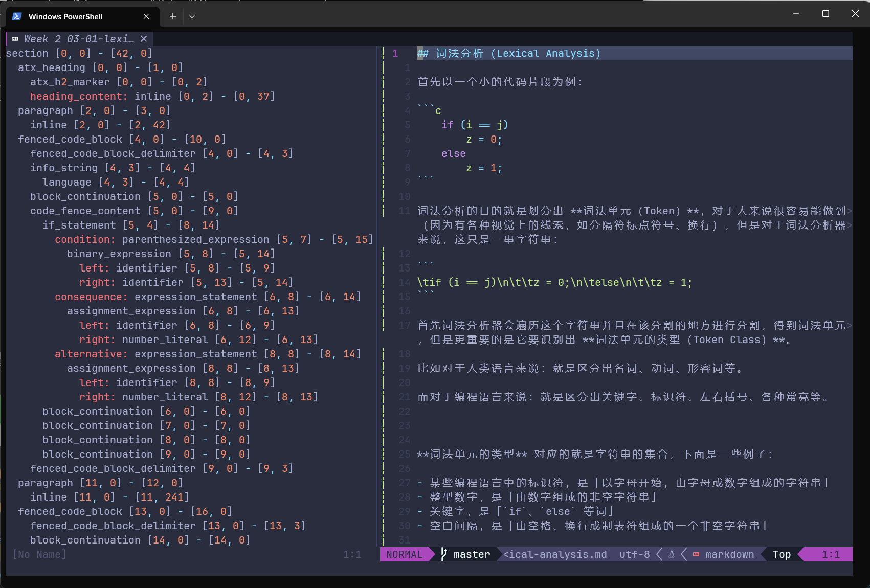Click the 'z = 0;' code line
Viewport: 870px width, 588px height.
tap(484, 139)
